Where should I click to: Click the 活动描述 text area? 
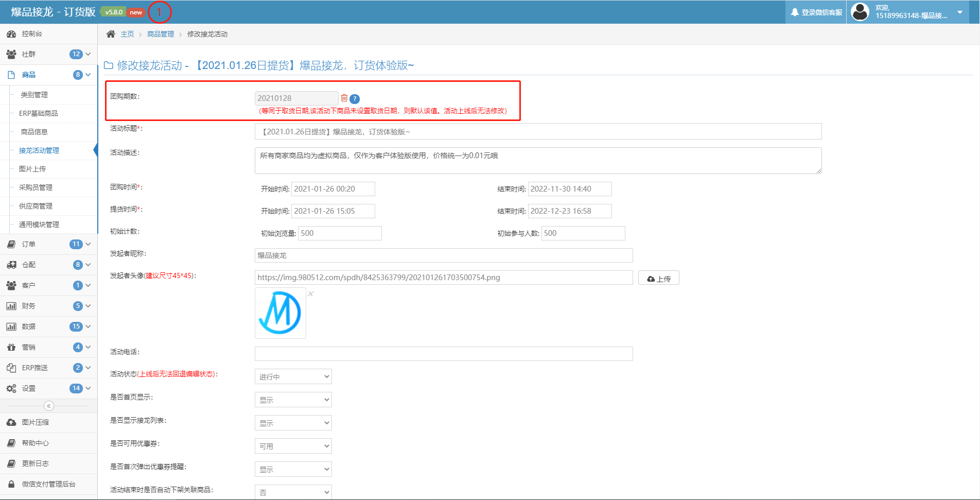(538, 161)
